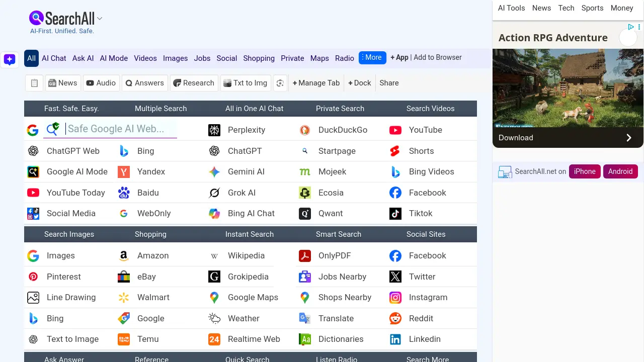Click the Txt to Img button

[x=245, y=83]
